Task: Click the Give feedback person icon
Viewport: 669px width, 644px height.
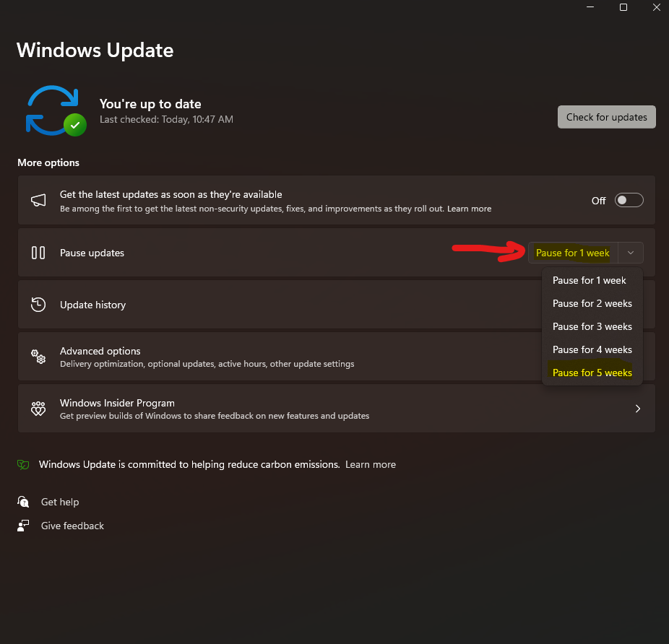Action: [x=23, y=526]
